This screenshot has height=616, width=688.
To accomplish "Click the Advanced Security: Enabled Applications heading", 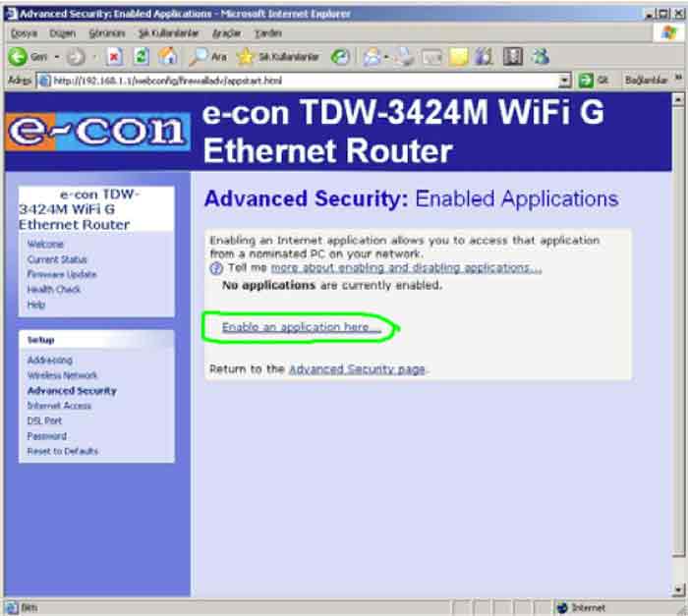I will [x=412, y=198].
